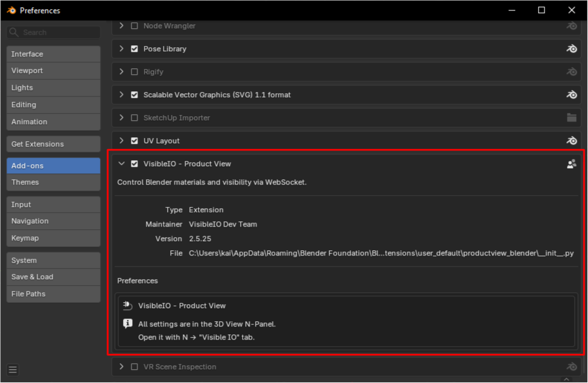Viewport: 588px width, 383px height.
Task: Expand the Scalable Vector Graphics add-on details
Action: pos(121,95)
